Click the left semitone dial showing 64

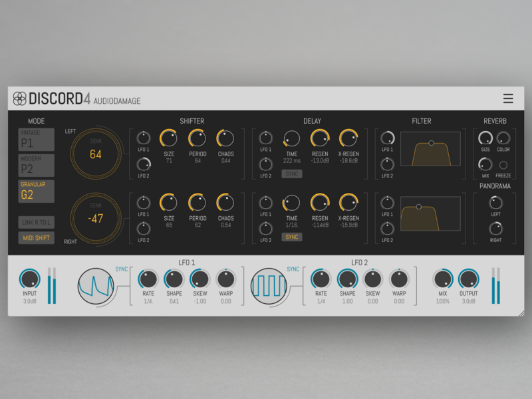[x=96, y=154]
